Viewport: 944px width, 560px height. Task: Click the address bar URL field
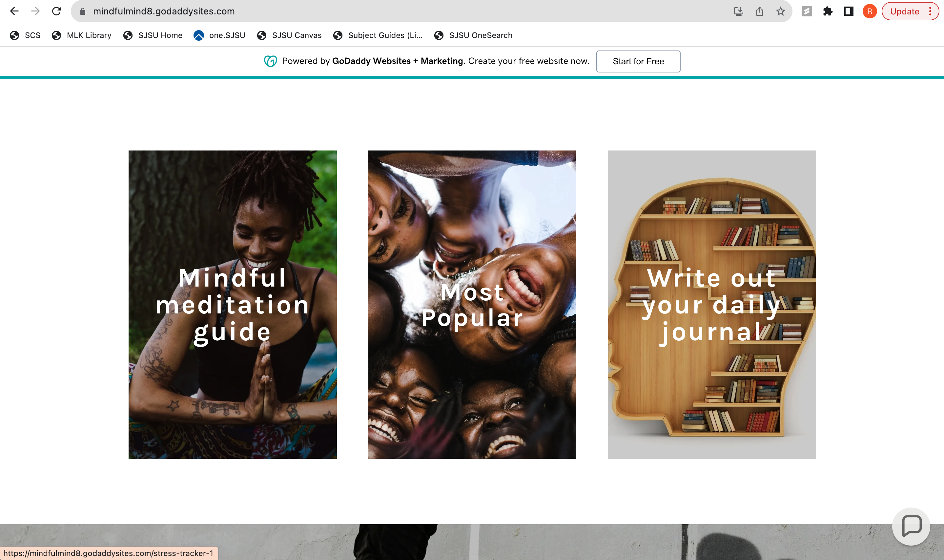(x=378, y=11)
